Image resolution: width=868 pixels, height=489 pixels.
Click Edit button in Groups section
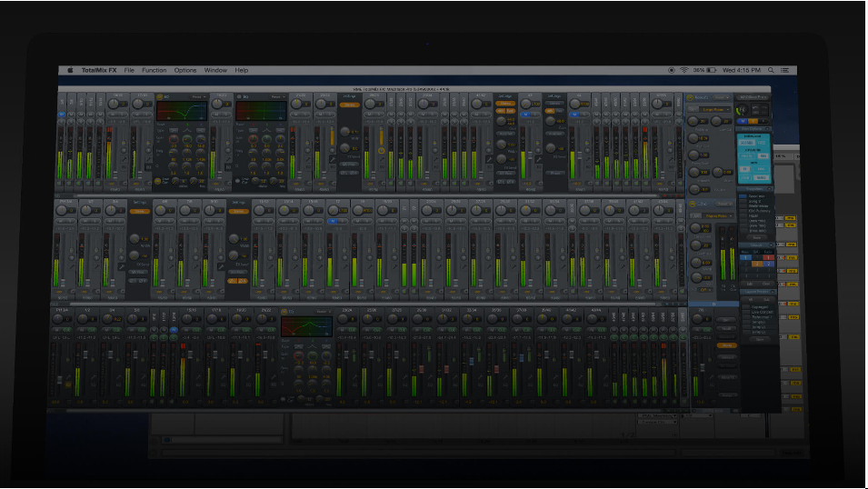click(750, 284)
